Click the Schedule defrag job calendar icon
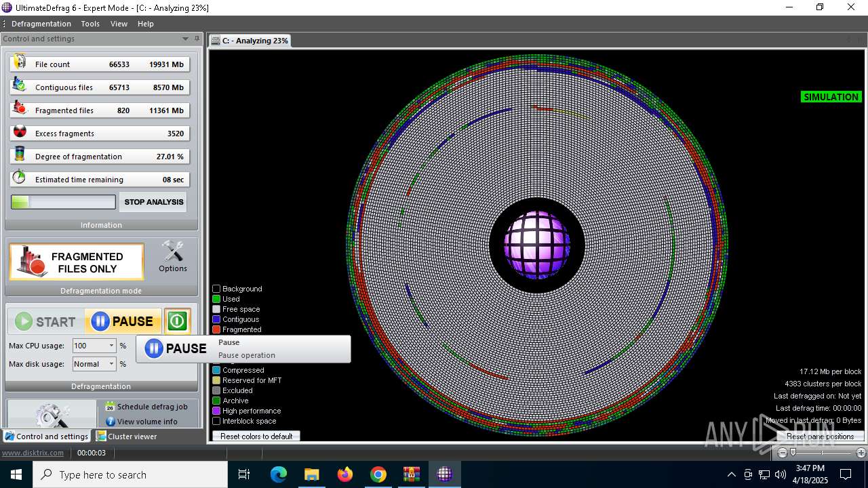 [x=110, y=407]
